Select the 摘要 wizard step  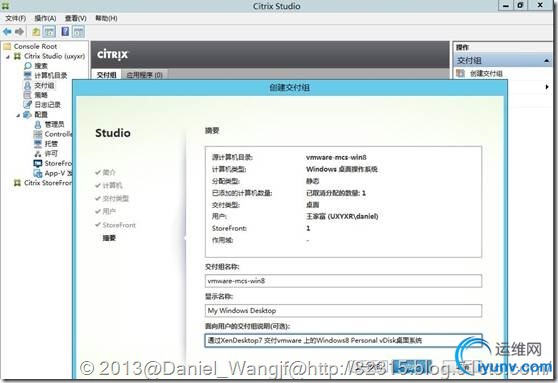tap(109, 238)
